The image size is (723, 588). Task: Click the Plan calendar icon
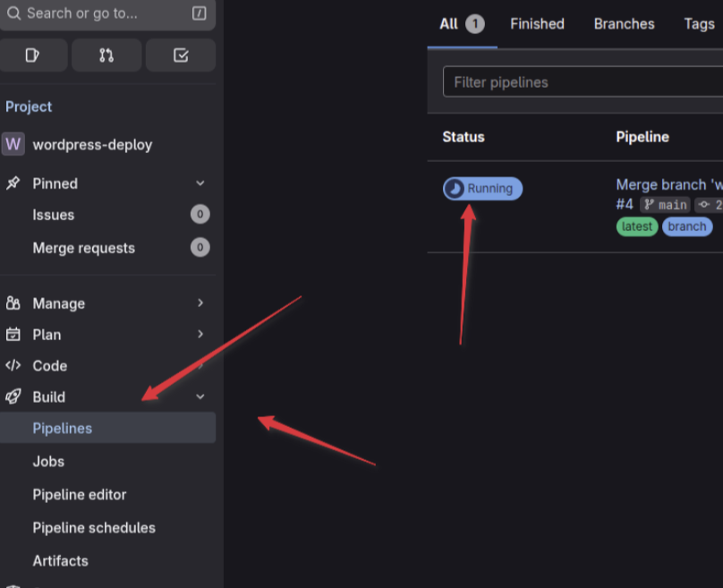(x=13, y=335)
